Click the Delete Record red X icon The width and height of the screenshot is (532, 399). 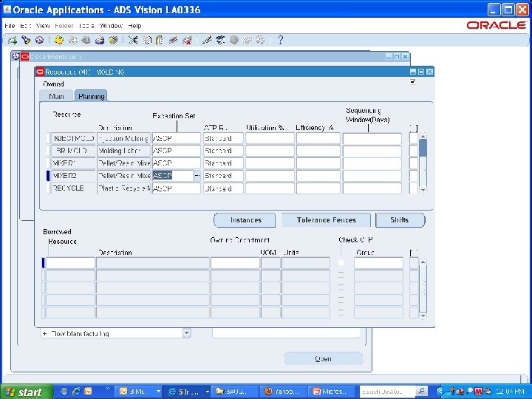tap(187, 41)
